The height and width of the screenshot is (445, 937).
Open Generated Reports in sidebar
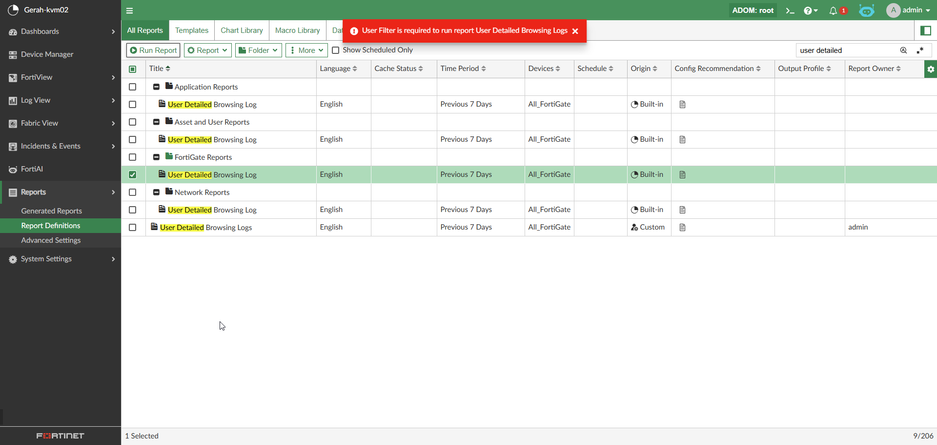coord(51,211)
